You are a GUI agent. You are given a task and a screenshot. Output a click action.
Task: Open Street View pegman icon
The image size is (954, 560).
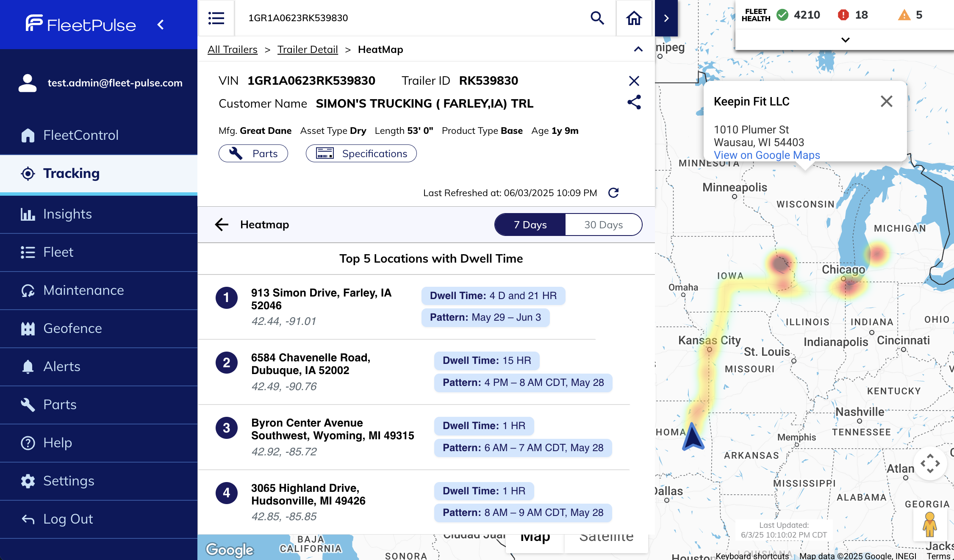[x=929, y=524]
